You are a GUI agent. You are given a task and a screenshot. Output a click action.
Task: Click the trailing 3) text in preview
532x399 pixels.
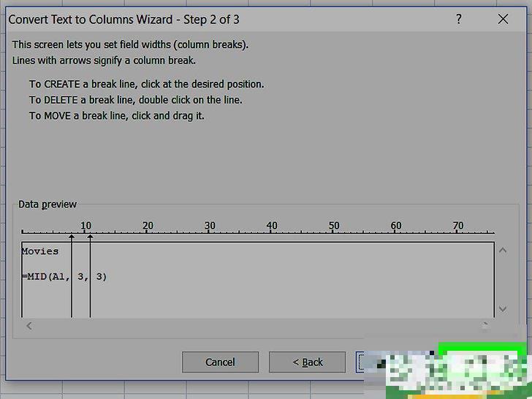pyautogui.click(x=102, y=276)
